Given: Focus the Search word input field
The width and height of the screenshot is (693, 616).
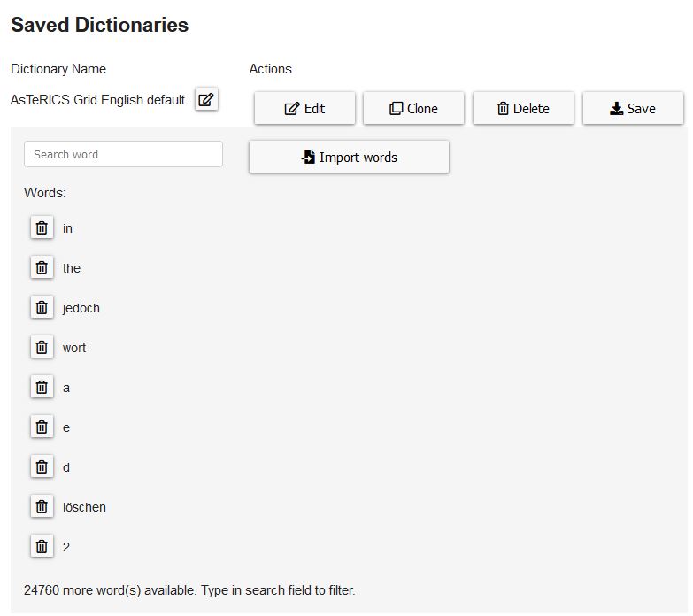Looking at the screenshot, I should click(123, 154).
